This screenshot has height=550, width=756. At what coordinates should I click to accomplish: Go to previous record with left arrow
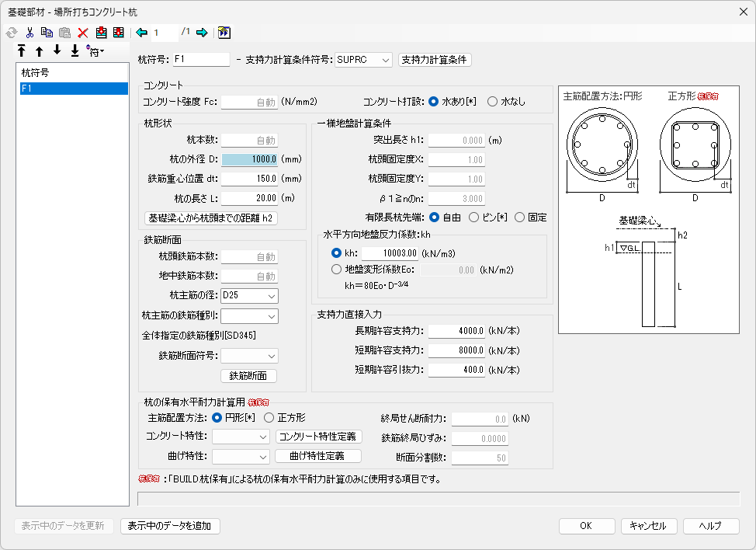(141, 33)
